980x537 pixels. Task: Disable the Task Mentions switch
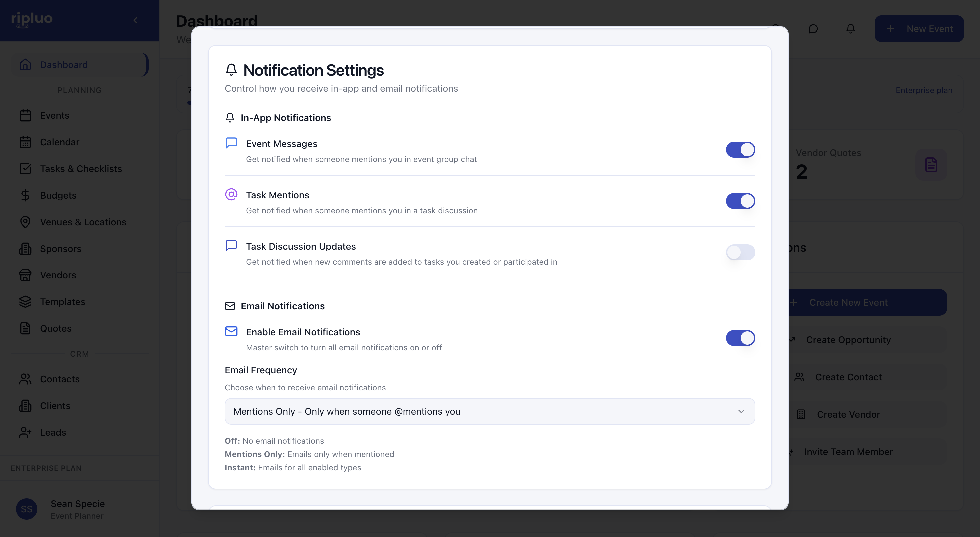pyautogui.click(x=740, y=201)
